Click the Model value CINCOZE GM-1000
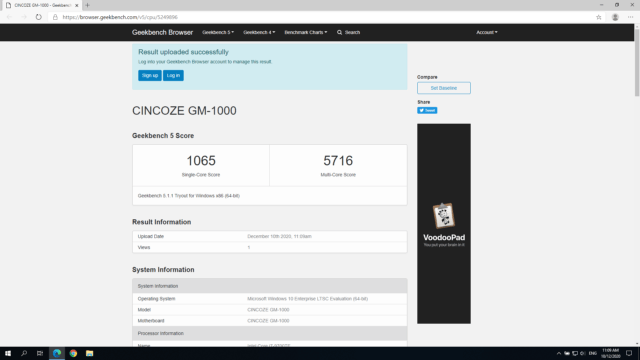The height and width of the screenshot is (360, 640). [268, 310]
